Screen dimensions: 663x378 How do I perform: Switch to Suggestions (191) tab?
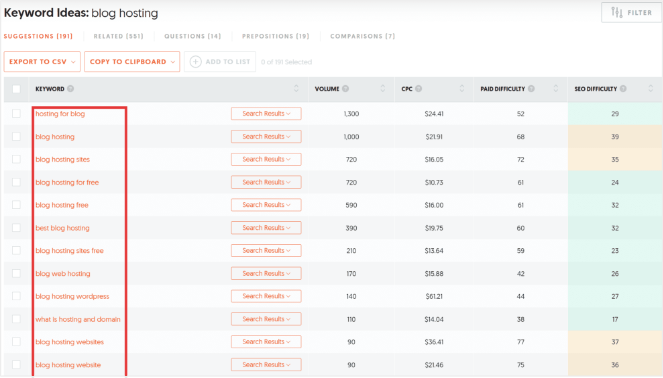38,36
